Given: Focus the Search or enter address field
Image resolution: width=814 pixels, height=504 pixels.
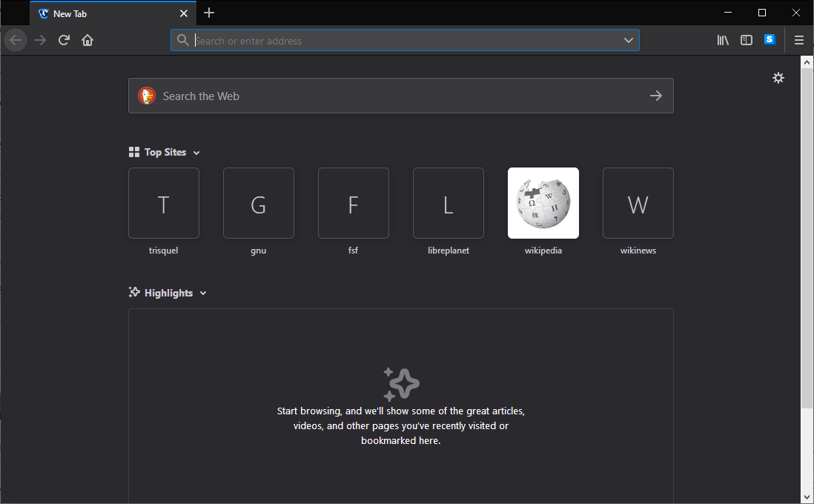Looking at the screenshot, I should click(405, 40).
